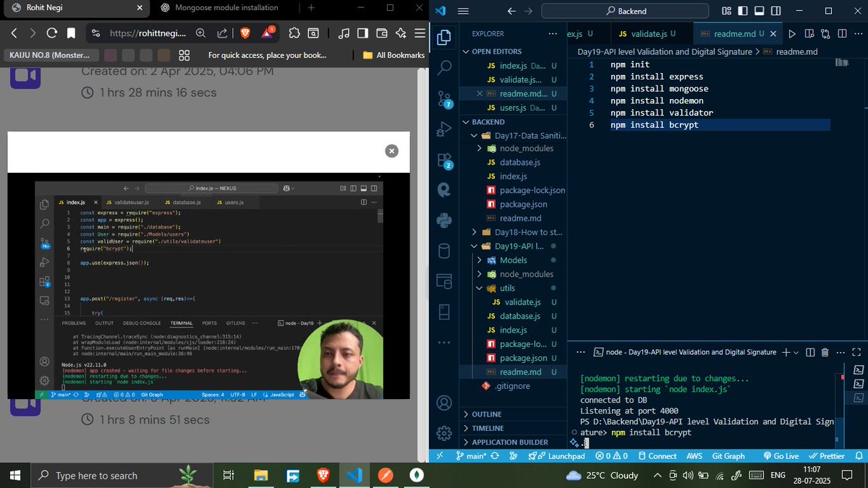Toggle the Panel layout button in title bar
The width and height of the screenshot is (868, 488).
pyautogui.click(x=759, y=11)
